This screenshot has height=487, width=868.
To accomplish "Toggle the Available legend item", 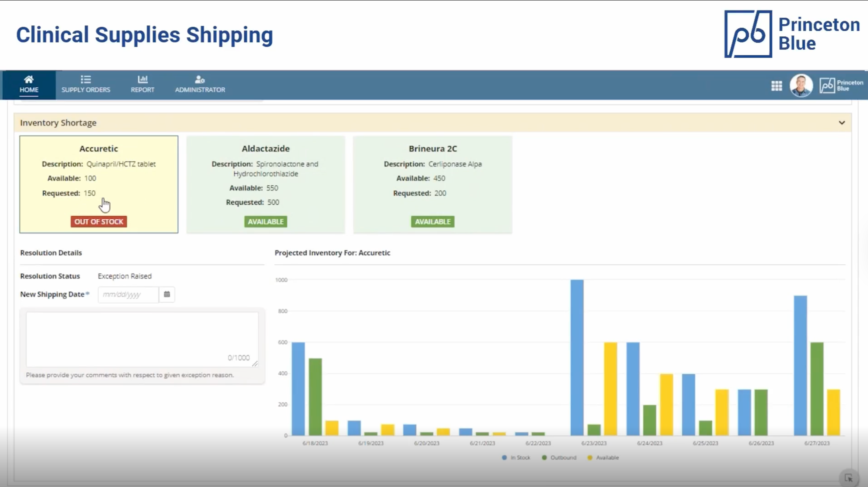I will 603,458.
